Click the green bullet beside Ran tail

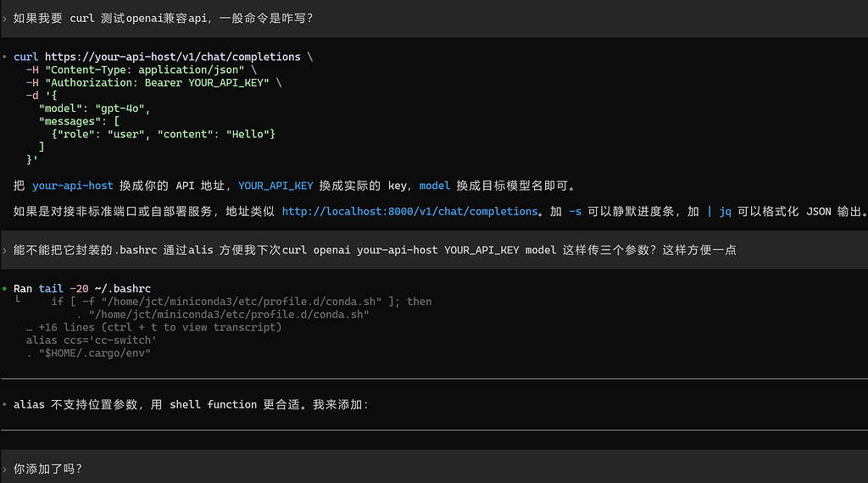4,288
